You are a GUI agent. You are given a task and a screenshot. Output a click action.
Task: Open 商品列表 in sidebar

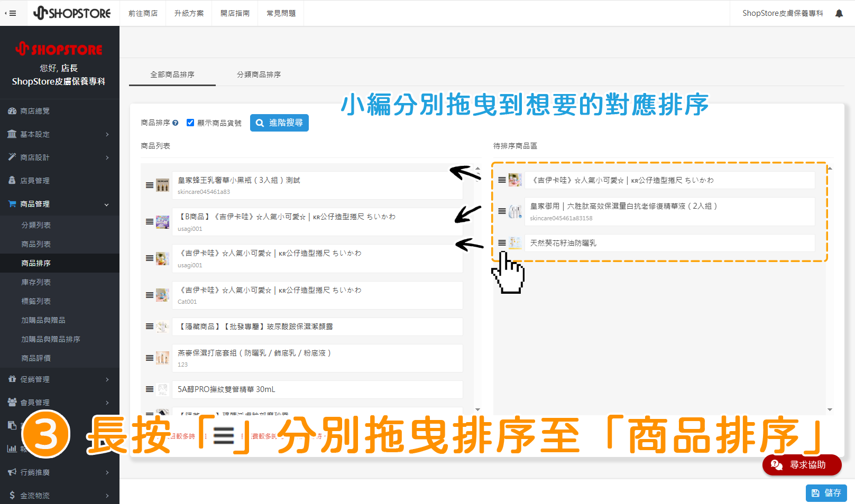click(36, 244)
